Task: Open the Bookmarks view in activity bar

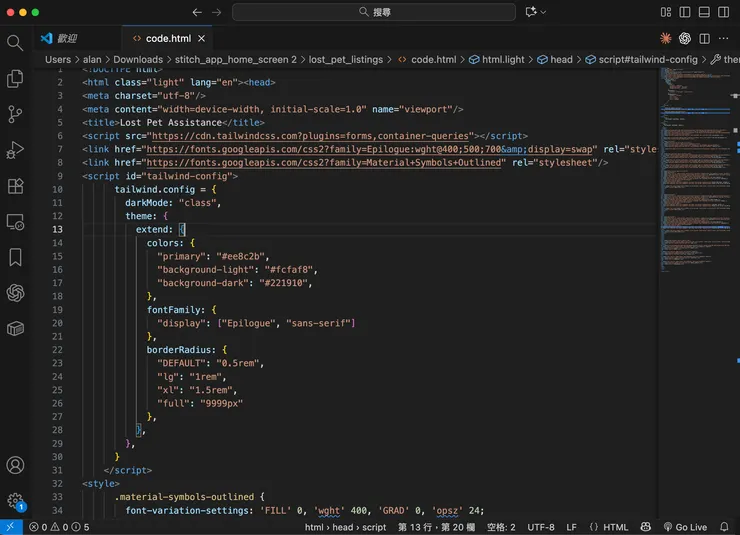Action: click(15, 257)
